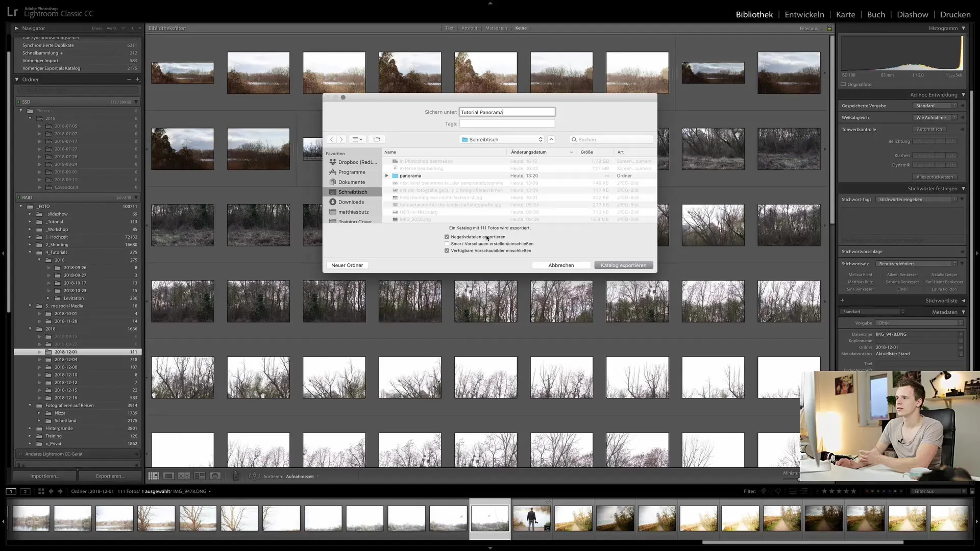The height and width of the screenshot is (551, 980).
Task: Select Metadaten in library filter bar
Action: [x=496, y=28]
